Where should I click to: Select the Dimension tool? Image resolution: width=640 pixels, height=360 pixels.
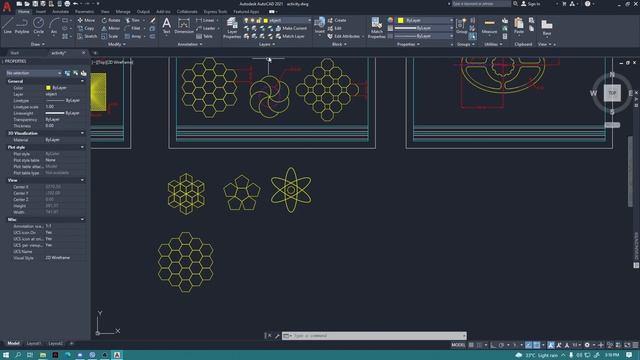click(184, 25)
